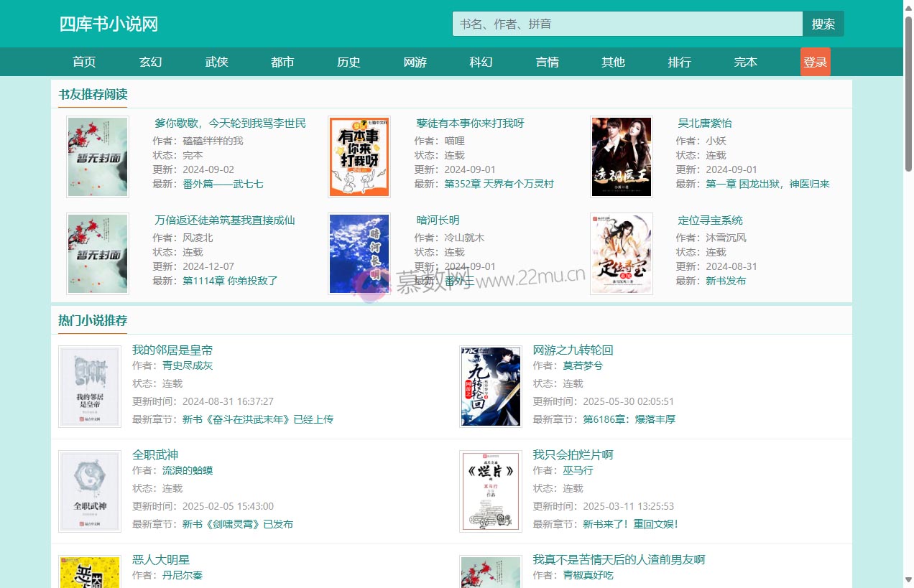Click the search box for 书名、作者、拼音
This screenshot has width=914, height=588.
[x=627, y=24]
